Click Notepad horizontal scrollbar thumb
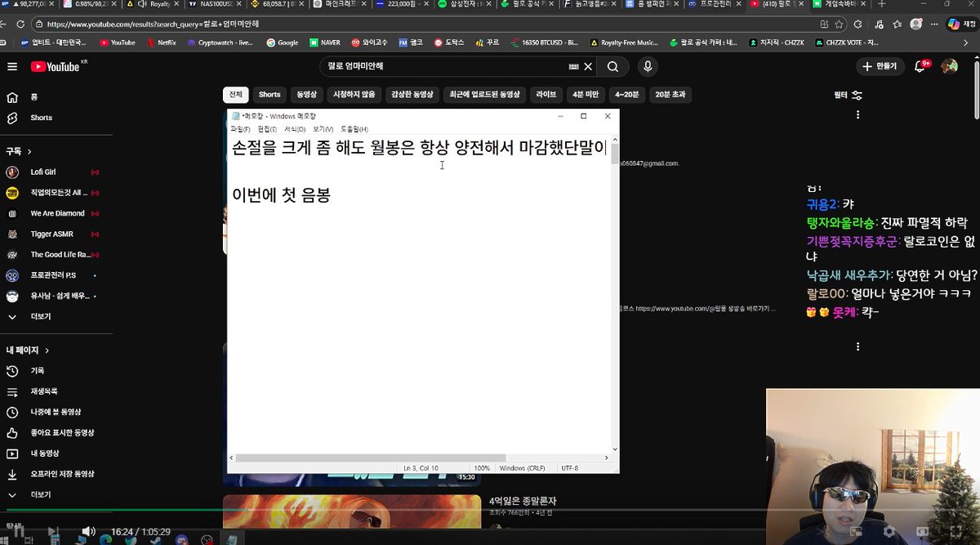Image resolution: width=980 pixels, height=545 pixels. (371, 458)
